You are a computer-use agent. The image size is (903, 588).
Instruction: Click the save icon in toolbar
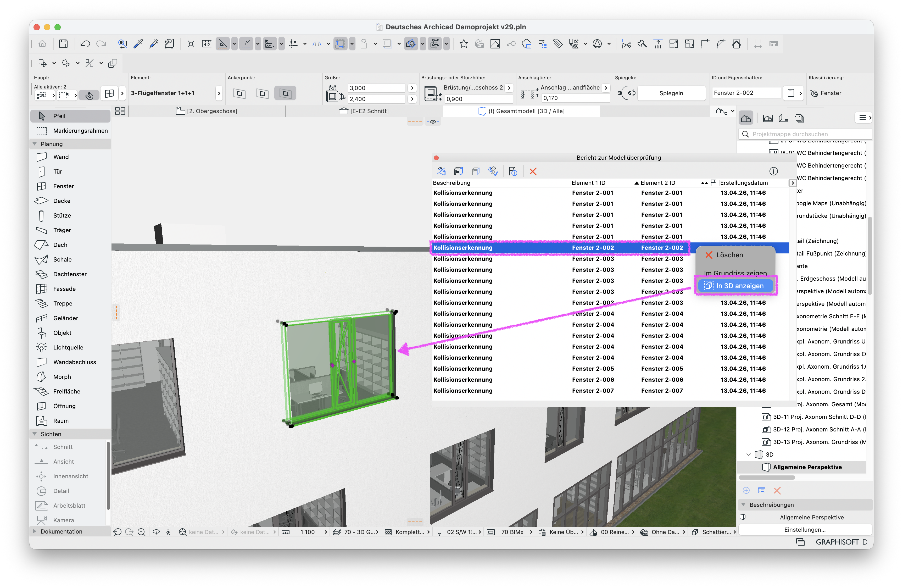(63, 44)
